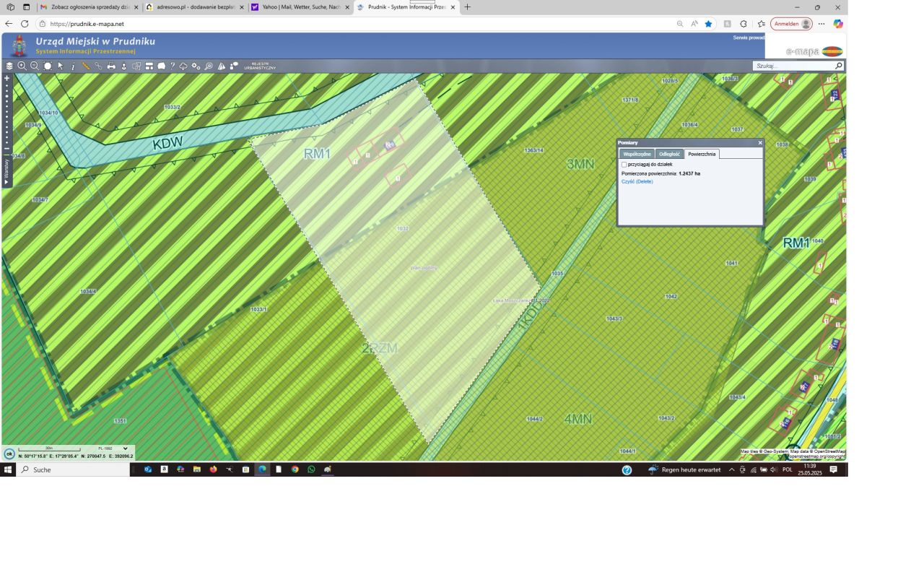Screen dimensions: 924x572
Task: Open the help question mark tool
Action: [x=173, y=66]
